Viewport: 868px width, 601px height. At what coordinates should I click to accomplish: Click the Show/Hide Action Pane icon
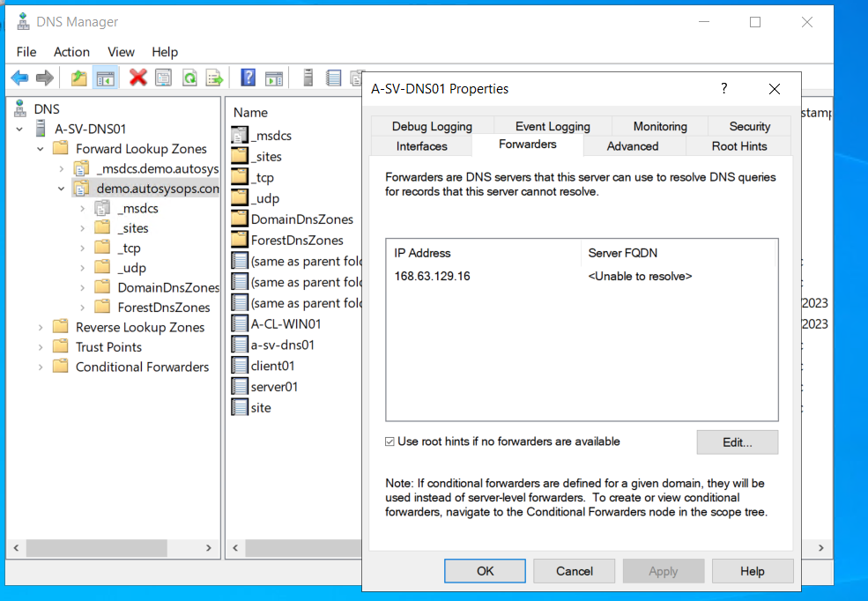274,78
